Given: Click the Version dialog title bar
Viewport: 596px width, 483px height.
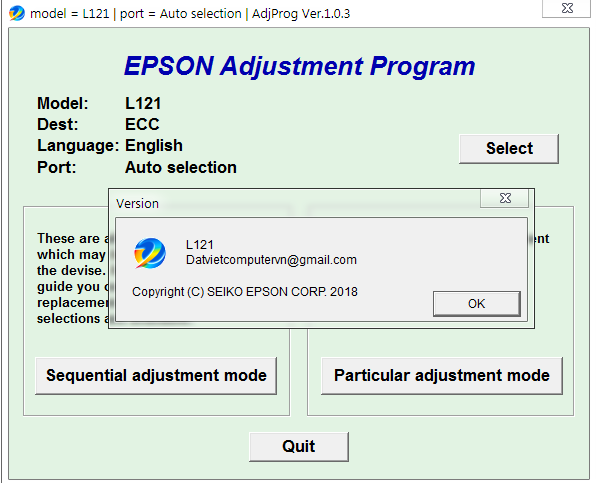Looking at the screenshot, I should coord(296,203).
